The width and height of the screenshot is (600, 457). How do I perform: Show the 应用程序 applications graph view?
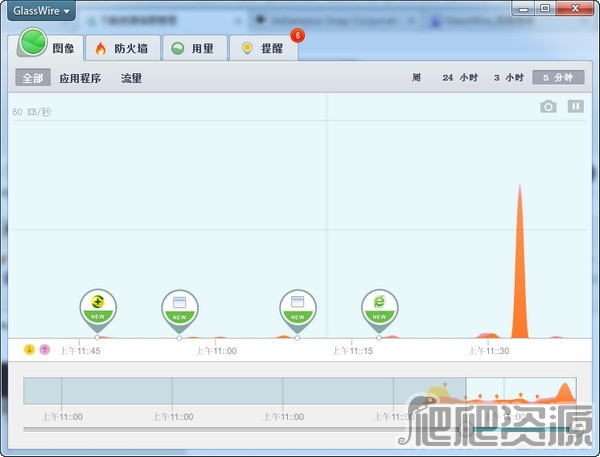[80, 78]
